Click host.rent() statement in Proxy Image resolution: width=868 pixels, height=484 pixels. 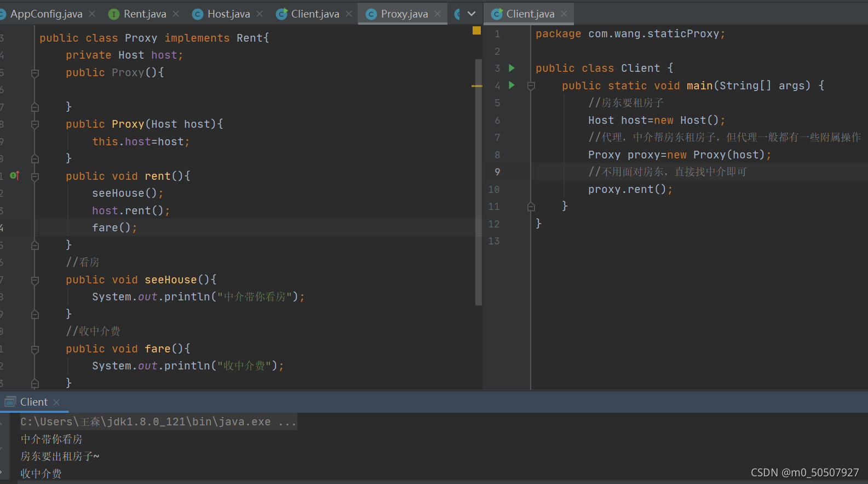click(x=131, y=210)
